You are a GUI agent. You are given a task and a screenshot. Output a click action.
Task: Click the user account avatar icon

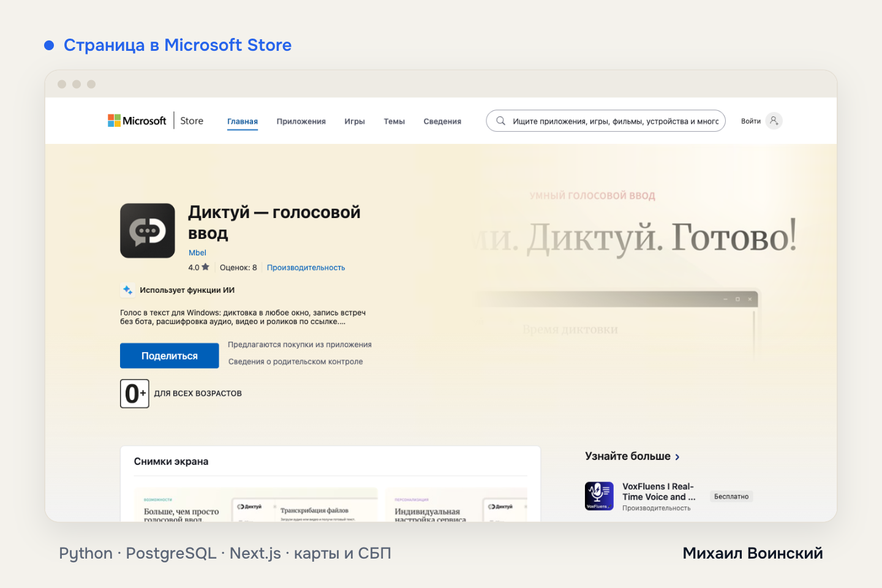pyautogui.click(x=774, y=121)
